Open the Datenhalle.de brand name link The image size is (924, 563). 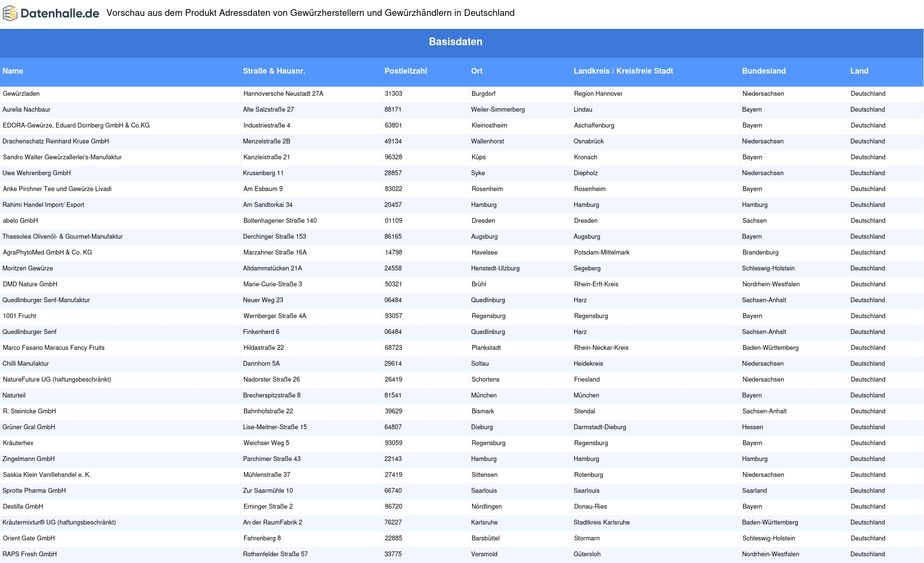[x=60, y=13]
